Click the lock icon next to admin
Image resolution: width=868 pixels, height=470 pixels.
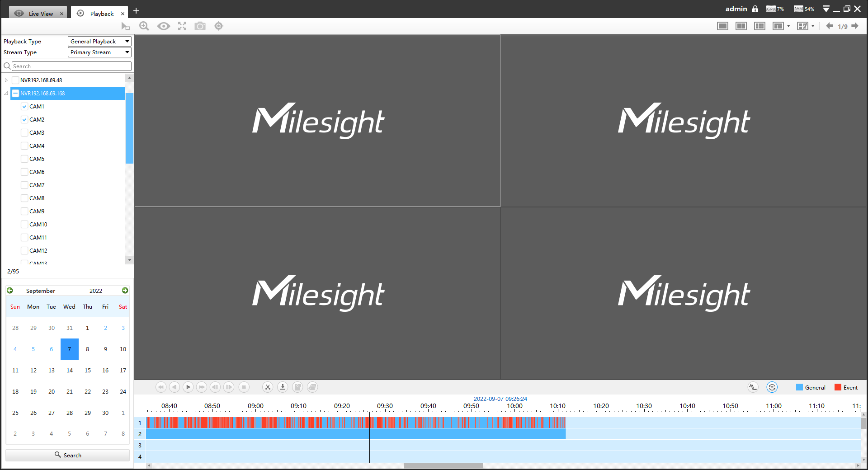pos(755,9)
